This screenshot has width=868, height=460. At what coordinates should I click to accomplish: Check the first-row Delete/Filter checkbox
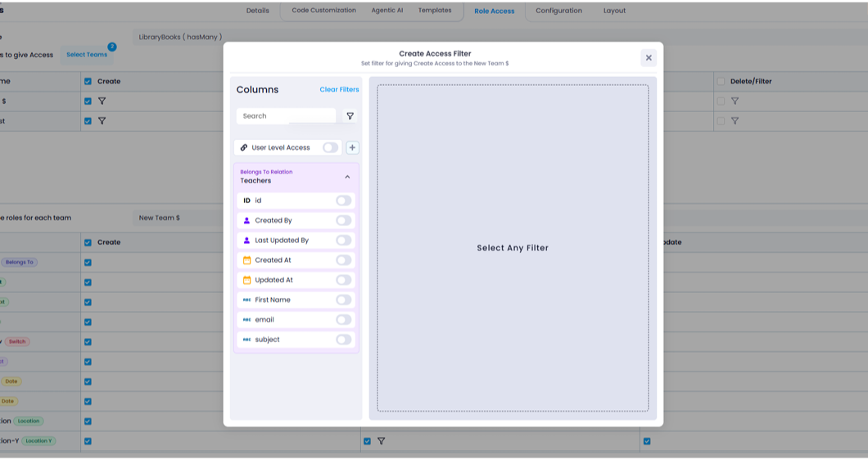(721, 101)
